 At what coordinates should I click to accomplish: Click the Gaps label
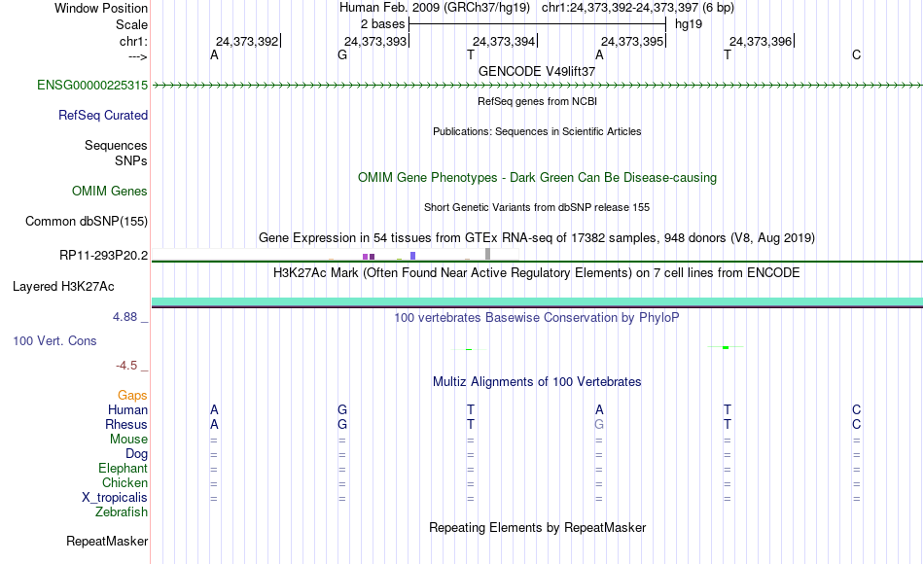(132, 396)
